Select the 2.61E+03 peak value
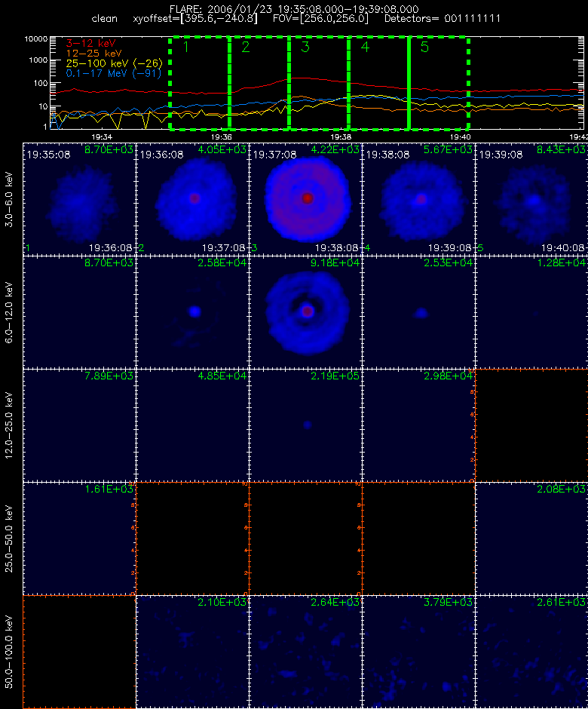 click(x=561, y=603)
